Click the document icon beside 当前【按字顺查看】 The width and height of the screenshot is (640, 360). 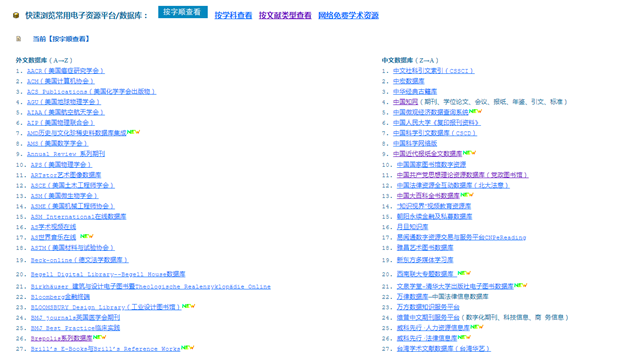coord(18,39)
